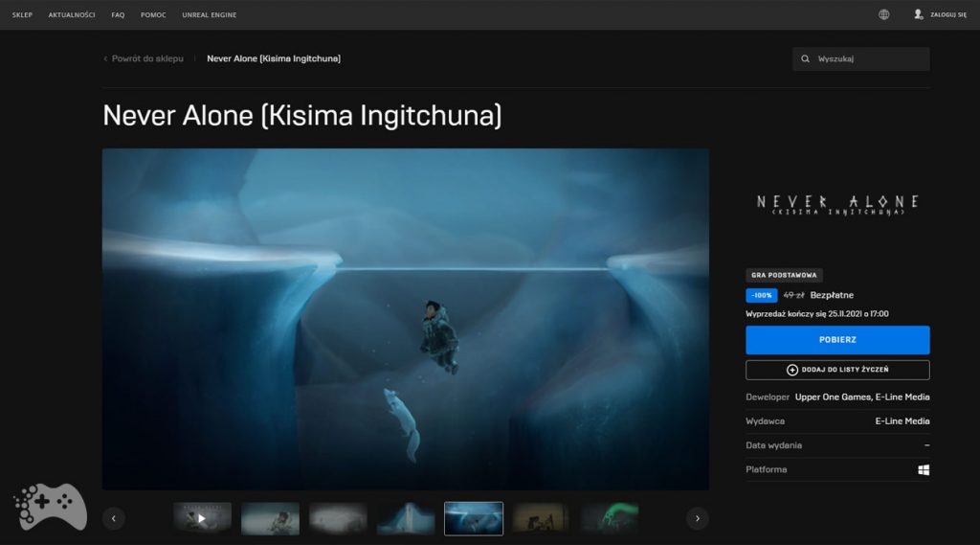Image resolution: width=980 pixels, height=545 pixels.
Task: Show previous screenshot with left arrow
Action: pos(114,518)
